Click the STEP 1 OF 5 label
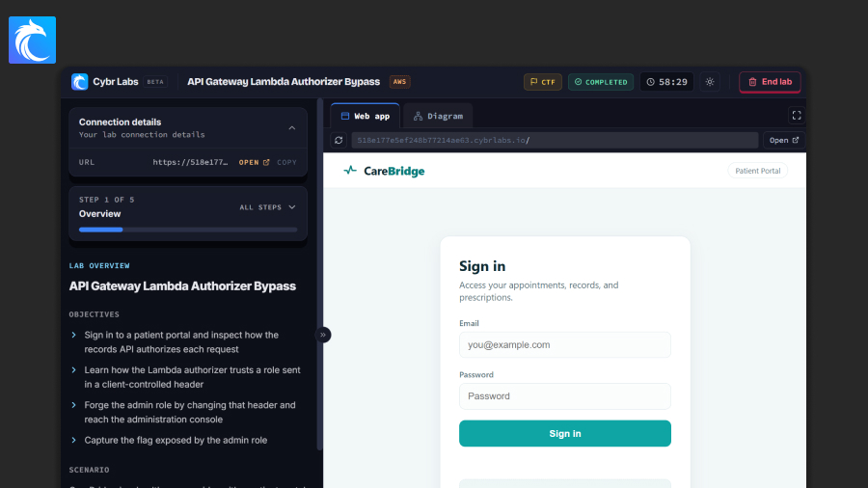Screen dimensions: 868x488 click(106, 200)
